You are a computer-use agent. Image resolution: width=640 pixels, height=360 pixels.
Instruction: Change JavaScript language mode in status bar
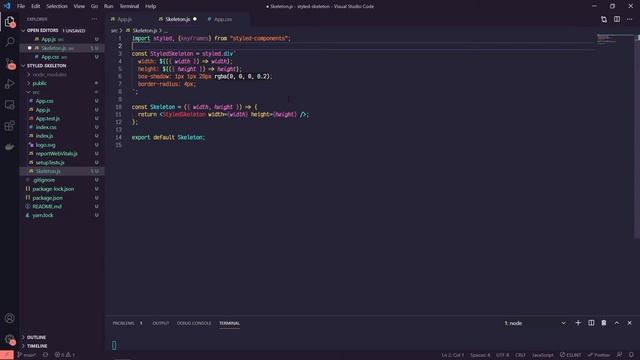542,355
